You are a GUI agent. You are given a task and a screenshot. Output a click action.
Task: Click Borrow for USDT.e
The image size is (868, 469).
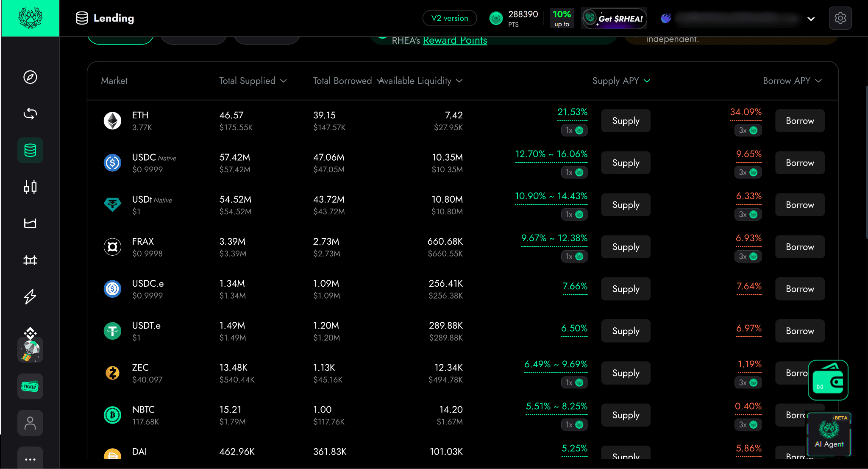pyautogui.click(x=800, y=331)
